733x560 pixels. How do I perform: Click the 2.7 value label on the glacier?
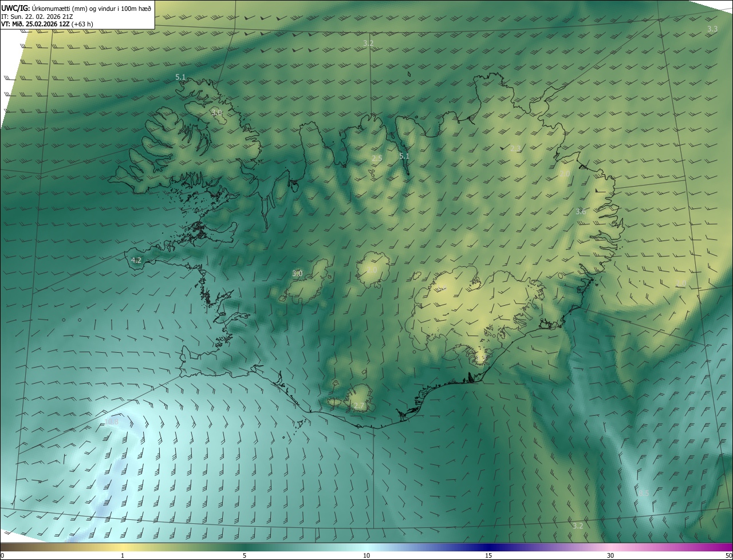tap(358, 406)
